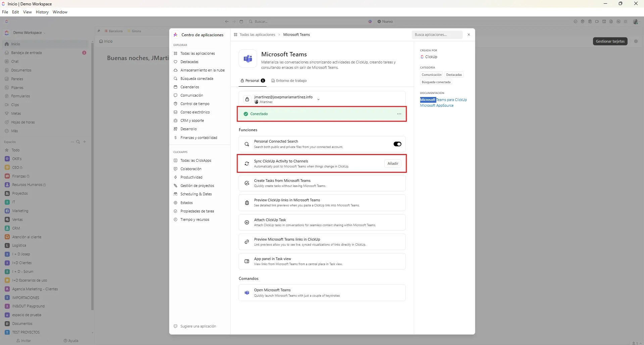Expand Más in the left sidebar
The height and width of the screenshot is (345, 644).
(x=14, y=131)
